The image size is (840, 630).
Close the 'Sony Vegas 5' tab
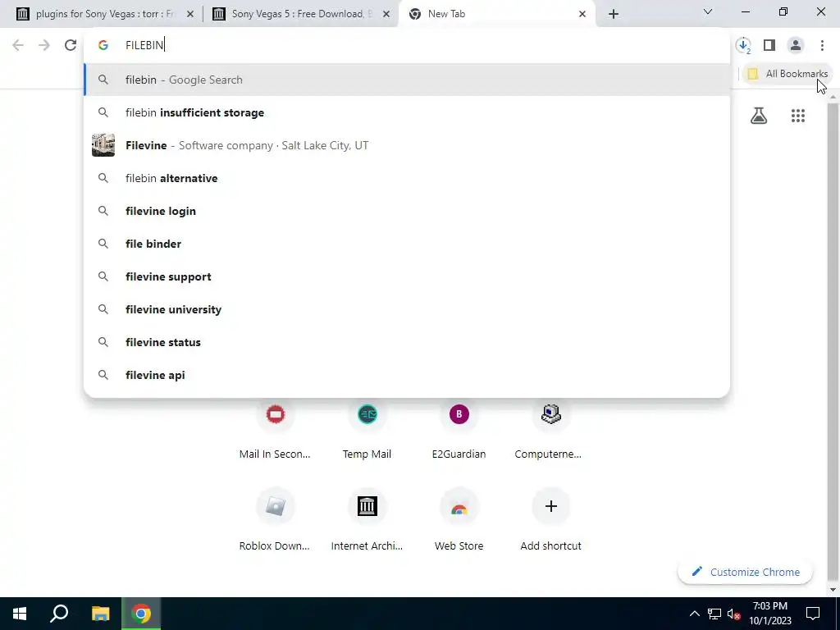(x=386, y=14)
